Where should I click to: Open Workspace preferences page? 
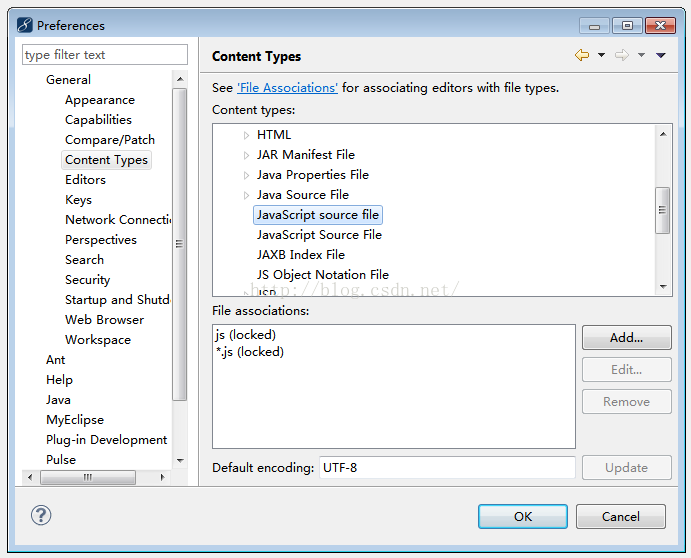[x=98, y=340]
